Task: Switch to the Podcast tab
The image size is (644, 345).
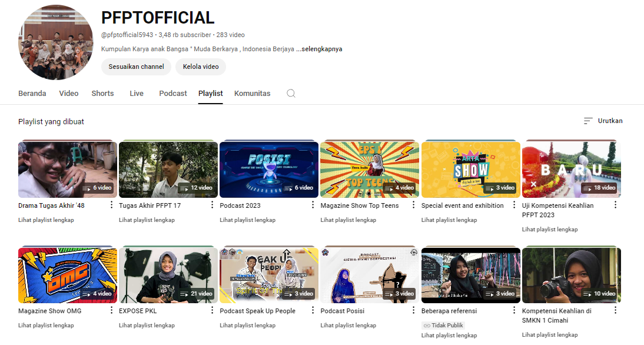Action: 173,93
